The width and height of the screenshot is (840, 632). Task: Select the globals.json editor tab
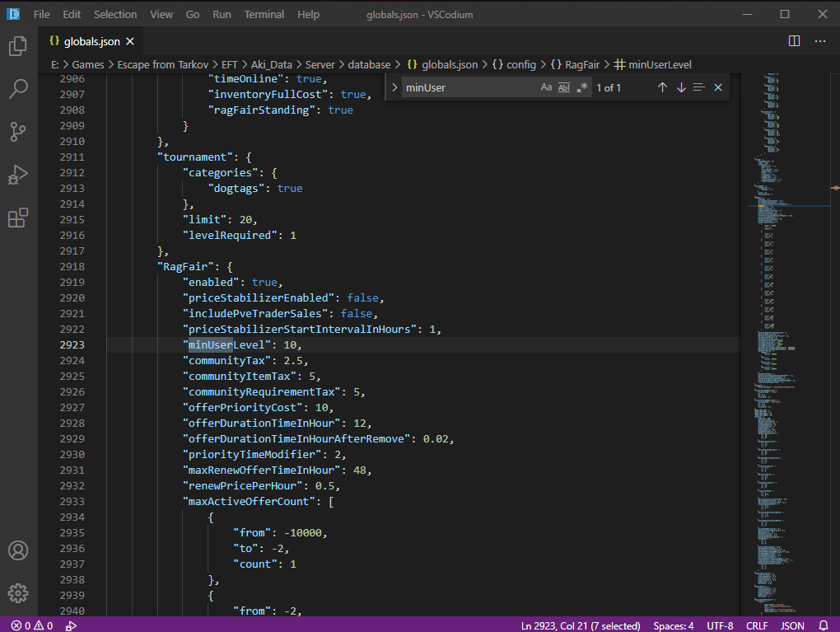[x=91, y=41]
